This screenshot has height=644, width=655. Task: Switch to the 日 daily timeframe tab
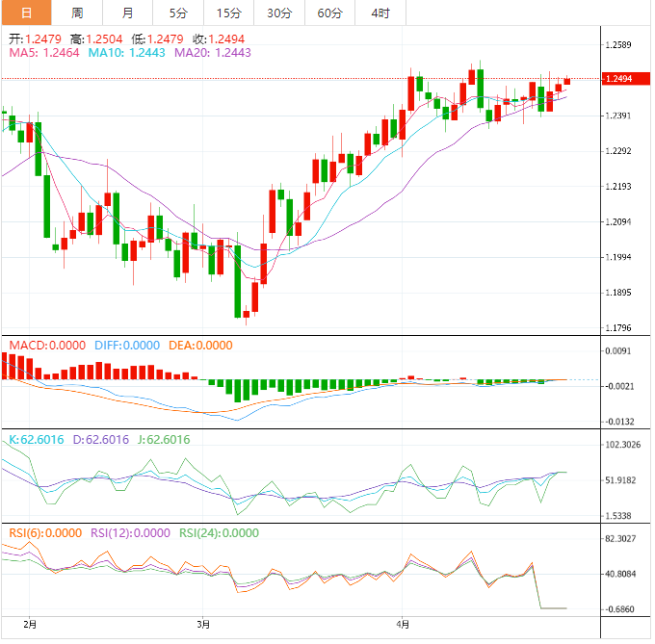(x=26, y=13)
